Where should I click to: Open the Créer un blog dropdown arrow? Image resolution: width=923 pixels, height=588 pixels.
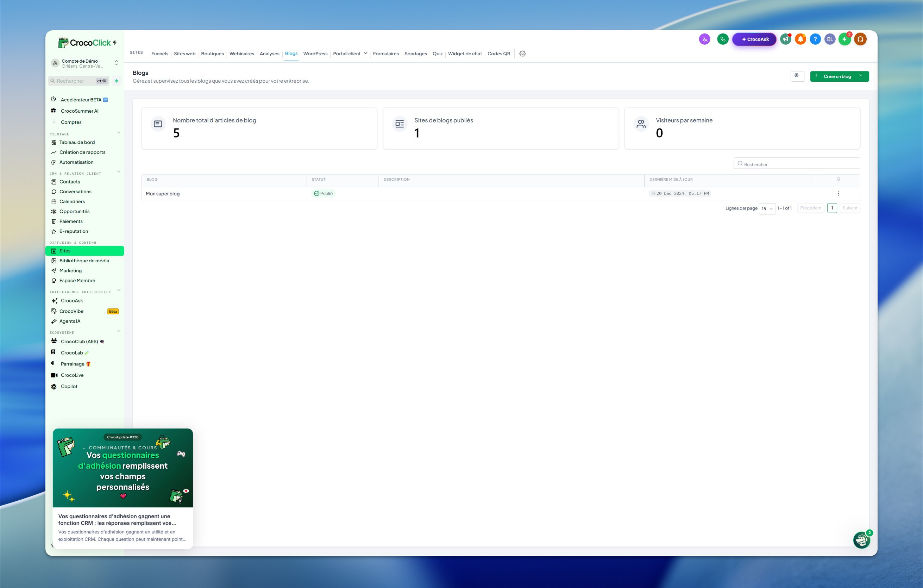coord(861,76)
